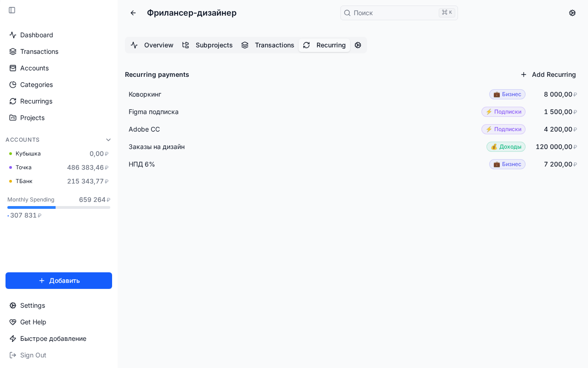Switch to the Subprojects tab
Image resolution: width=588 pixels, height=368 pixels.
[208, 45]
